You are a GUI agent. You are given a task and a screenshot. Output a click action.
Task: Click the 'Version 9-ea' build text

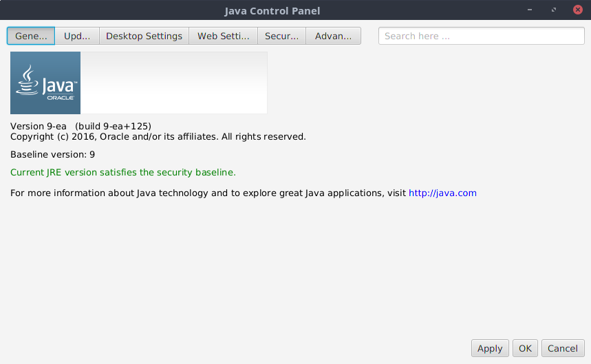[80, 126]
